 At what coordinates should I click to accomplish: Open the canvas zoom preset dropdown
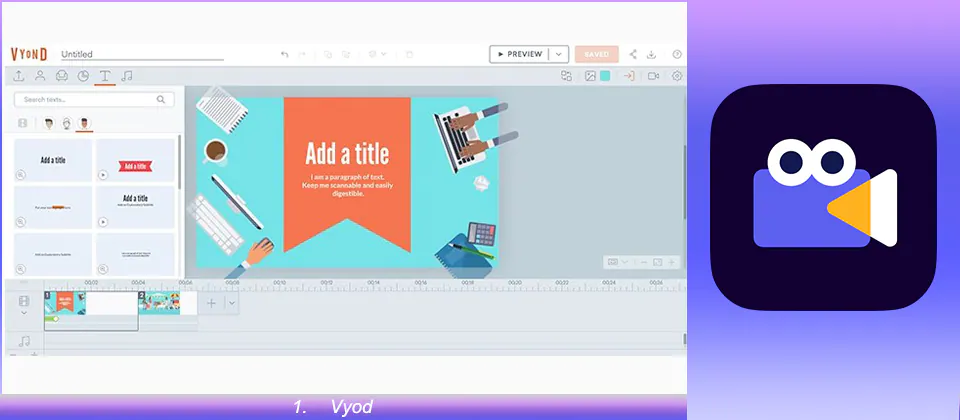[x=617, y=262]
